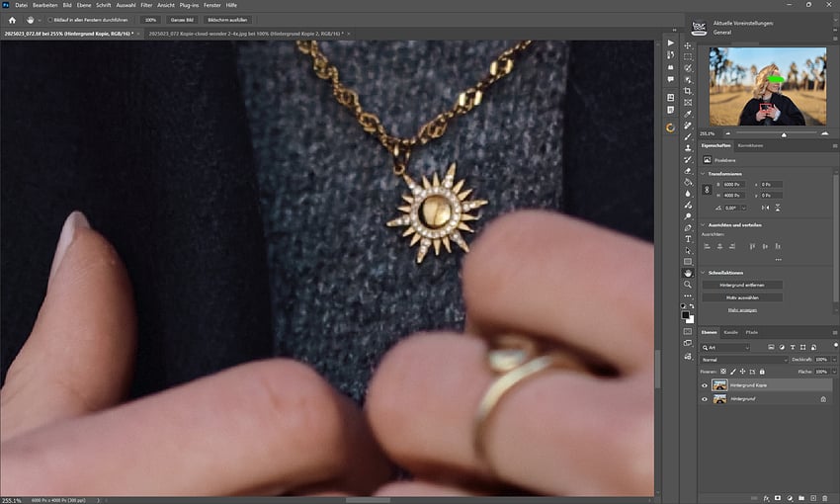Viewport: 840px width, 504px height.
Task: Click the 'Hintergrund entfernen' button
Action: [741, 285]
